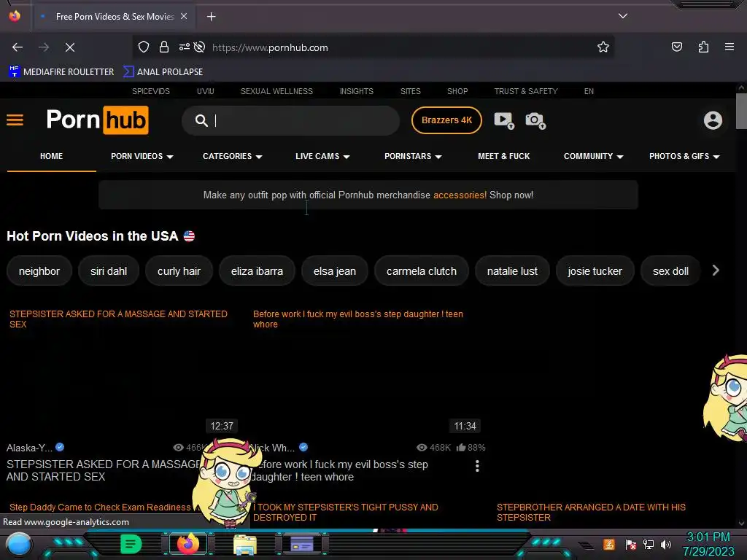This screenshot has width=747, height=560.
Task: Open the Windows Start orb
Action: click(x=18, y=545)
